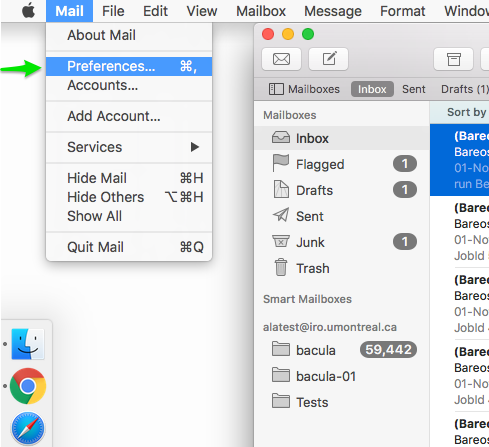Choose Add Account… menu item
Screen dimensions: 489x447
[x=129, y=116]
